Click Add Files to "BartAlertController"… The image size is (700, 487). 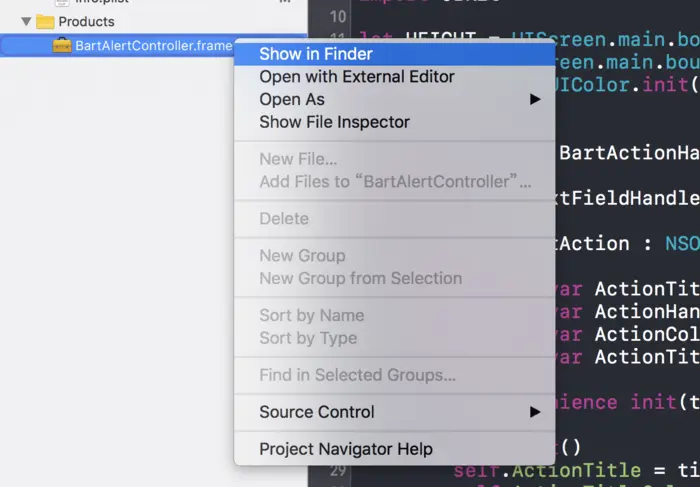(x=395, y=182)
